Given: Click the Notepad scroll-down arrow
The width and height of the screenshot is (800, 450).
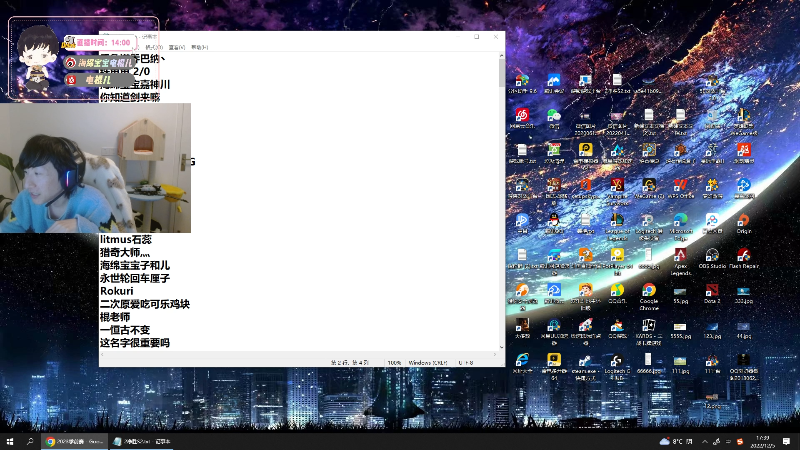Looking at the screenshot, I should point(502,347).
